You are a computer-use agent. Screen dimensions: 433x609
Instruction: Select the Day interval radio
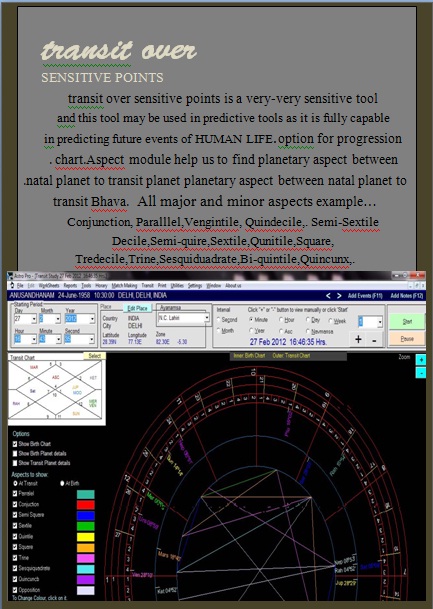pyautogui.click(x=308, y=320)
